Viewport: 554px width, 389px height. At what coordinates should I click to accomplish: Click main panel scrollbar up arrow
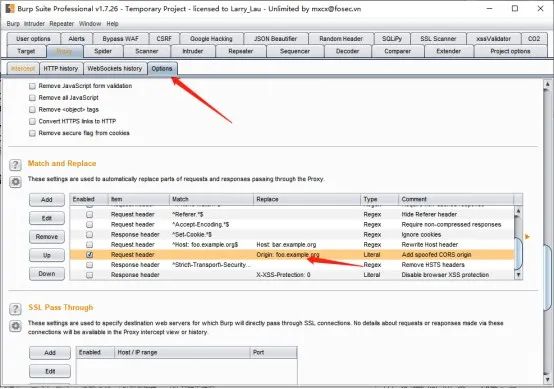point(547,84)
